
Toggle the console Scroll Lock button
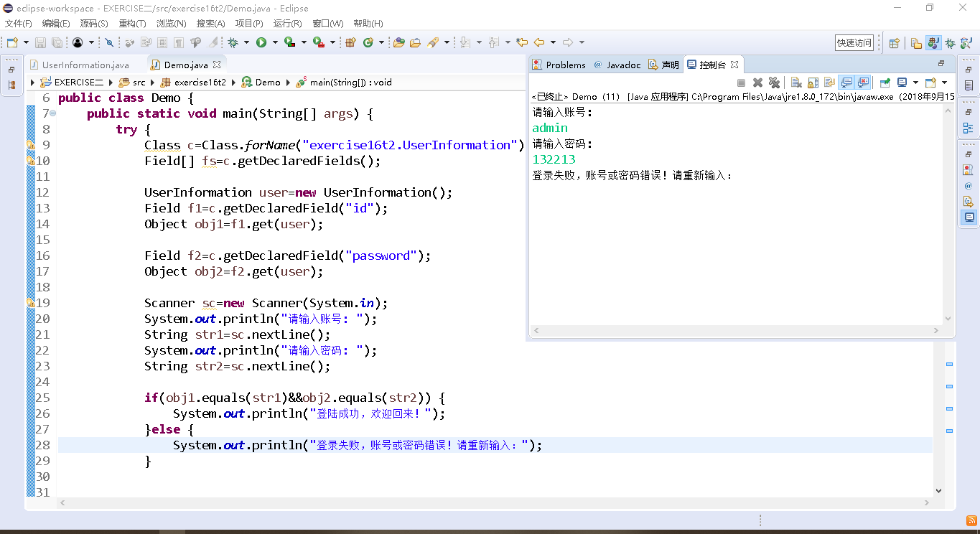tap(813, 83)
